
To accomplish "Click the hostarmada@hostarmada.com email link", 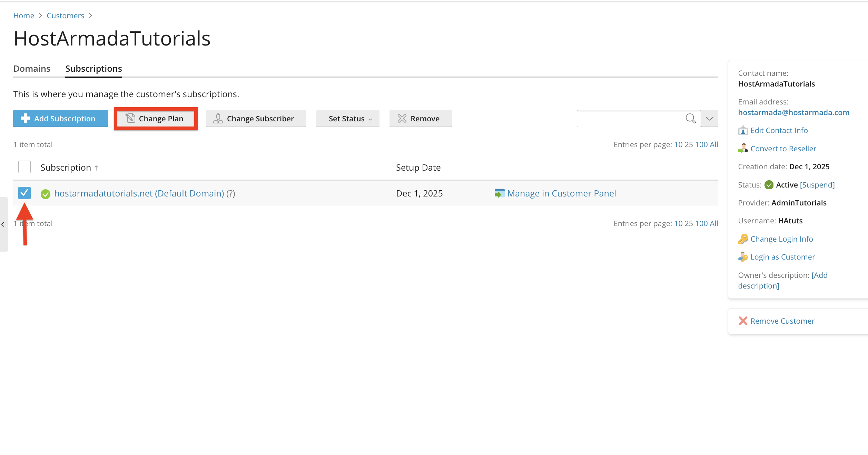I will click(793, 112).
